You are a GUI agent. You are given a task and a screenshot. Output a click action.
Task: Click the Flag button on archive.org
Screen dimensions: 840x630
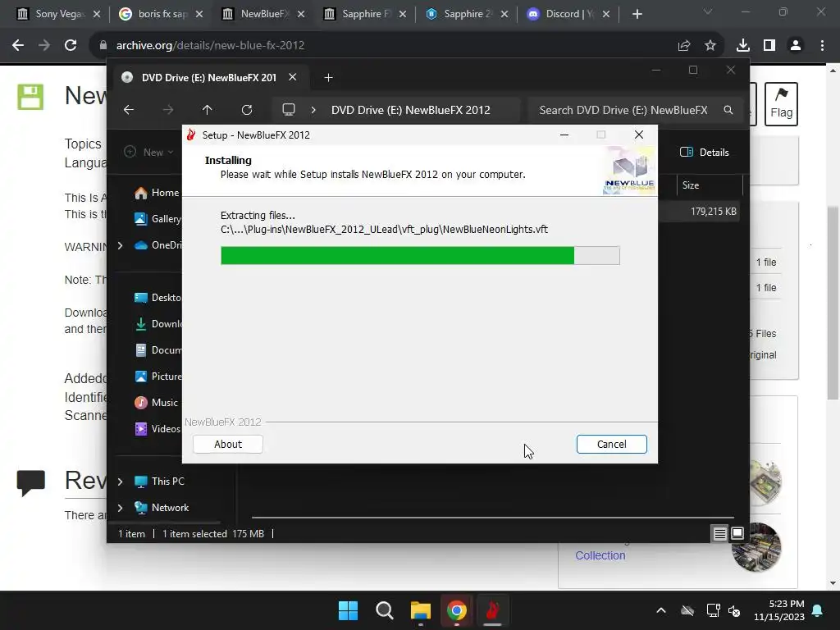click(781, 104)
